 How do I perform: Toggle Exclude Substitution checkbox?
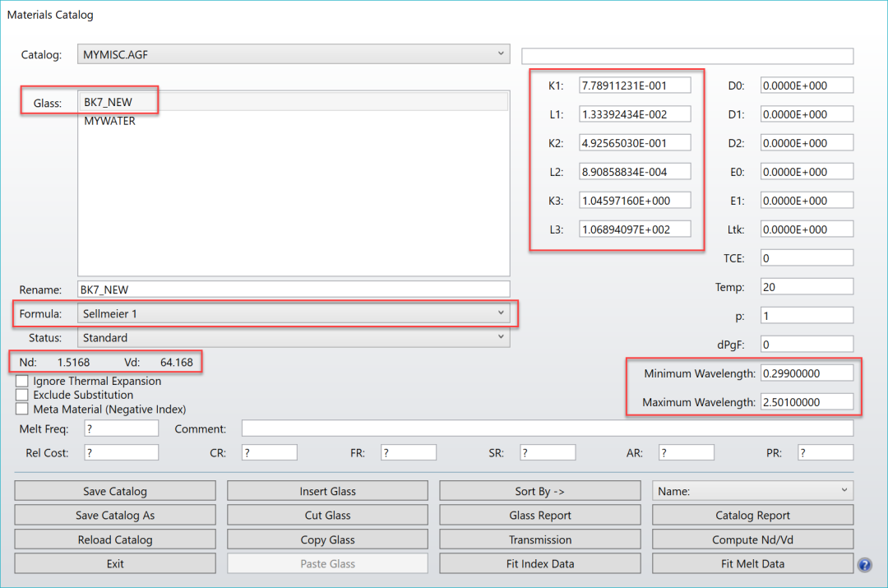click(22, 395)
